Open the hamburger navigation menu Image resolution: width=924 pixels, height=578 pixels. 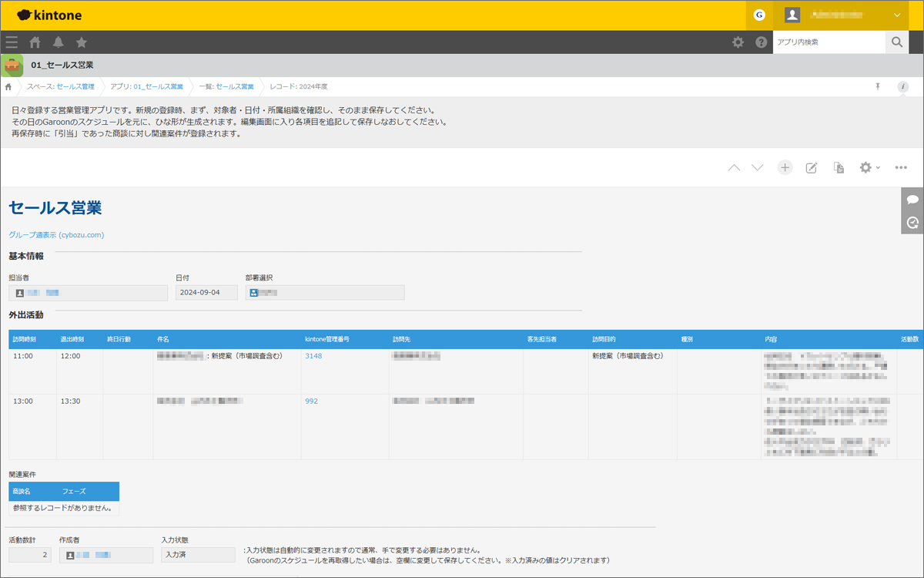[x=12, y=42]
